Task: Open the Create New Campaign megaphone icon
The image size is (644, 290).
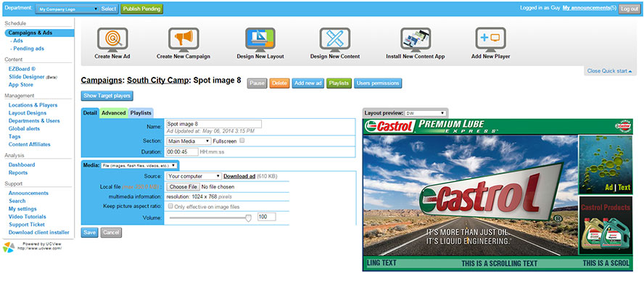Action: click(x=183, y=39)
